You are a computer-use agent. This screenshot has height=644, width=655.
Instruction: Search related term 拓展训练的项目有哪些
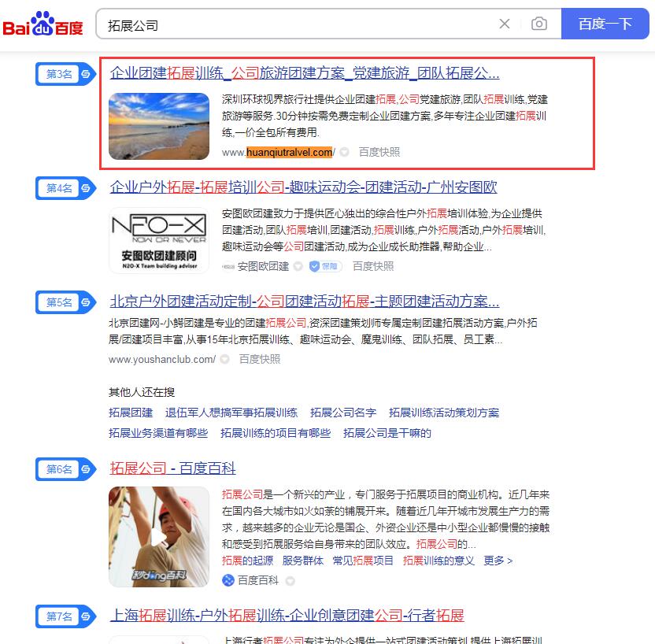[x=276, y=433]
